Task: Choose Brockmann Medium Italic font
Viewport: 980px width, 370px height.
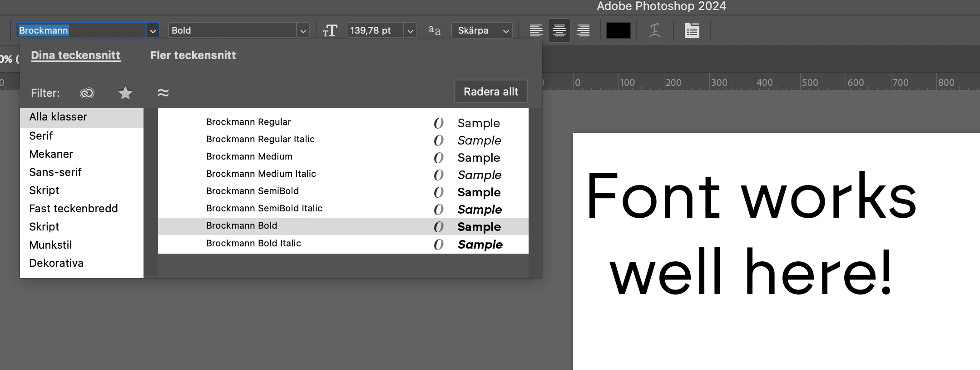Action: point(343,174)
